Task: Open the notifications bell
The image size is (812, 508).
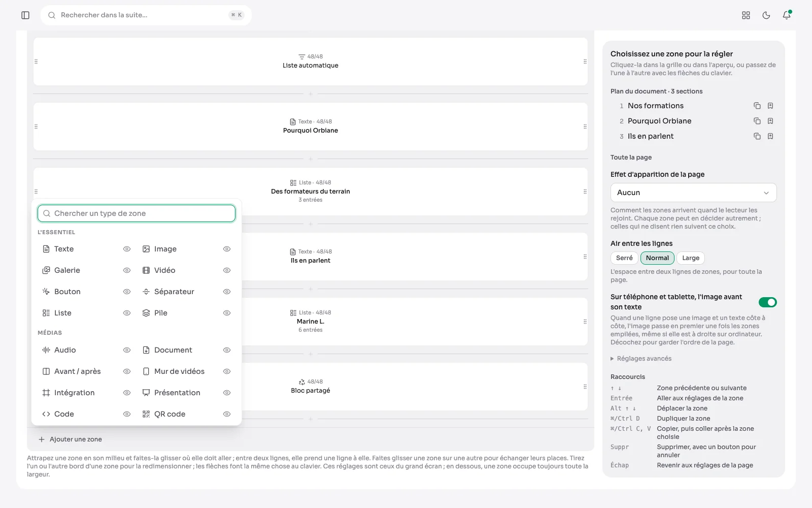Action: pyautogui.click(x=787, y=15)
